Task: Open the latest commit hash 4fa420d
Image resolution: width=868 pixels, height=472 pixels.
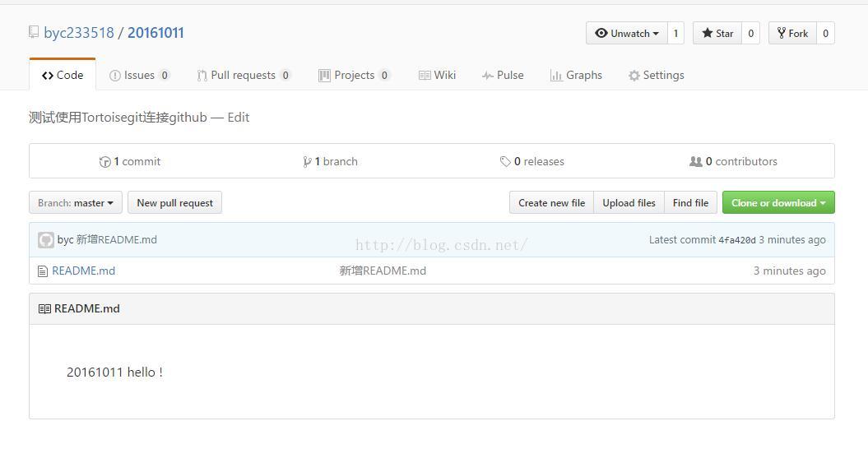Action: pyautogui.click(x=737, y=240)
